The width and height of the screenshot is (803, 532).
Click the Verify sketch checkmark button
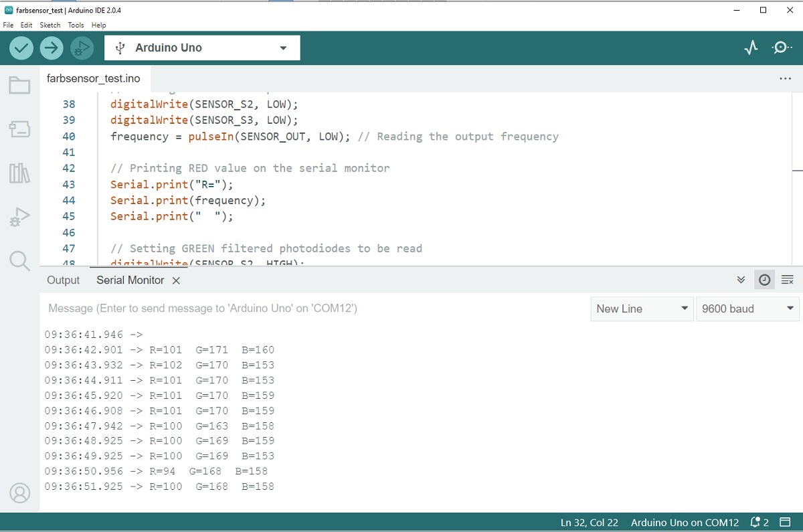tap(21, 48)
